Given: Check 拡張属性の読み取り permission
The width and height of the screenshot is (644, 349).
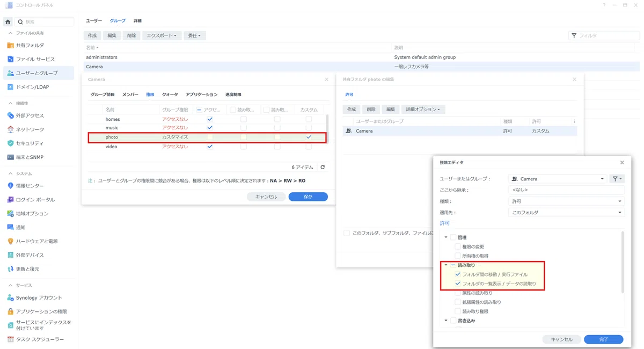Looking at the screenshot, I should pos(458,302).
